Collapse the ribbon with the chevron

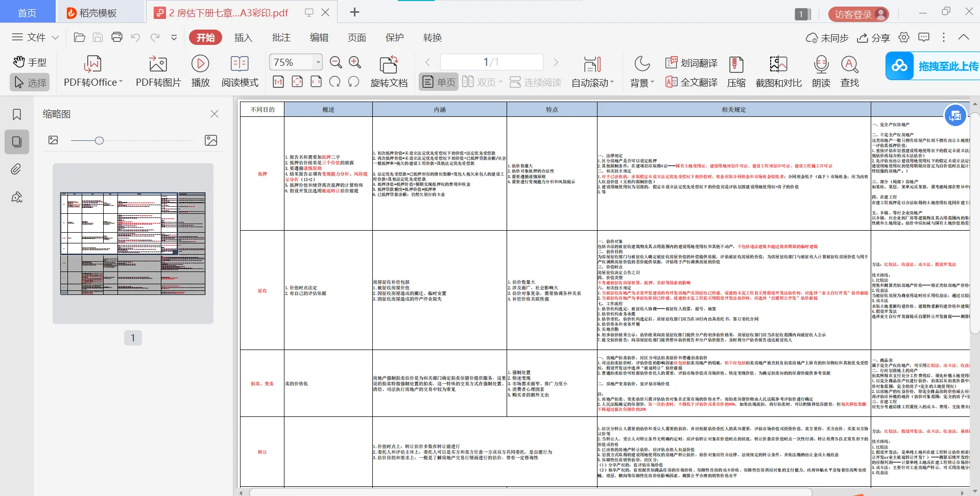pyautogui.click(x=963, y=37)
